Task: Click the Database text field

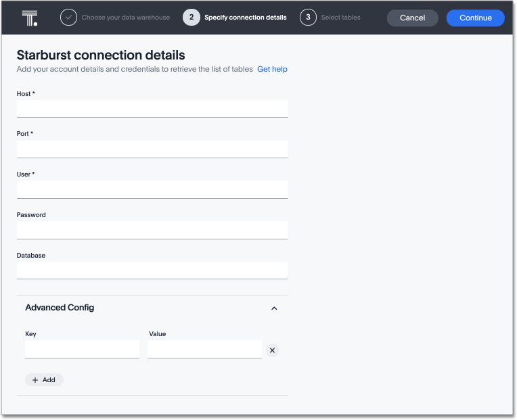Action: click(x=152, y=271)
